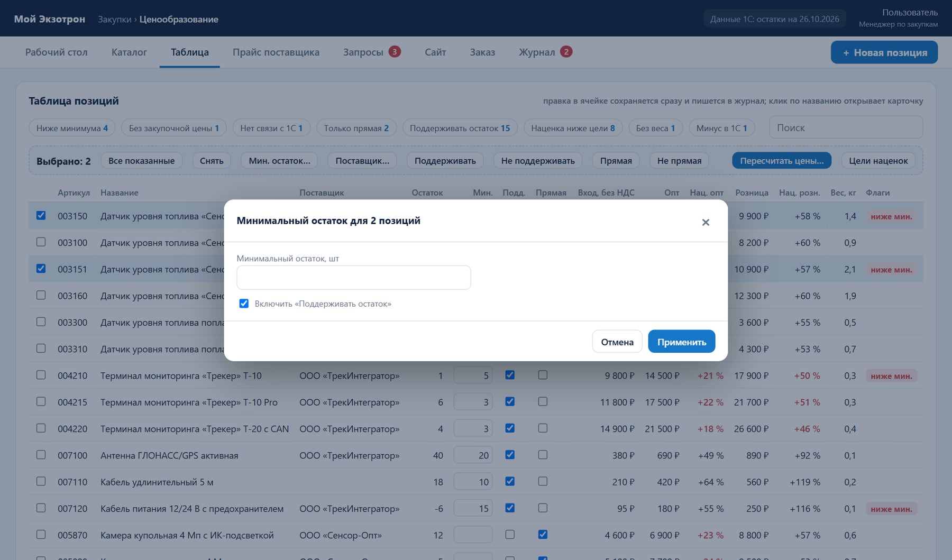Open the Рабочий стол tab
Image resolution: width=952 pixels, height=560 pixels.
[57, 52]
